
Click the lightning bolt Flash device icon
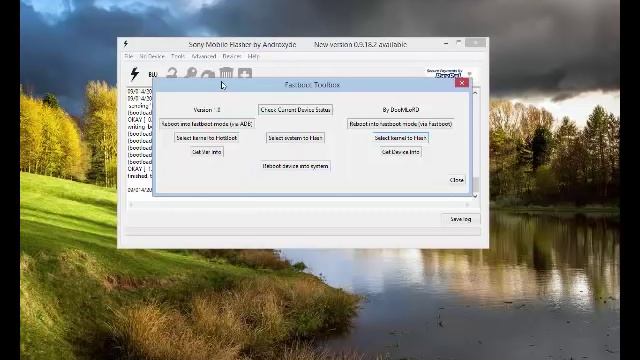(x=134, y=73)
